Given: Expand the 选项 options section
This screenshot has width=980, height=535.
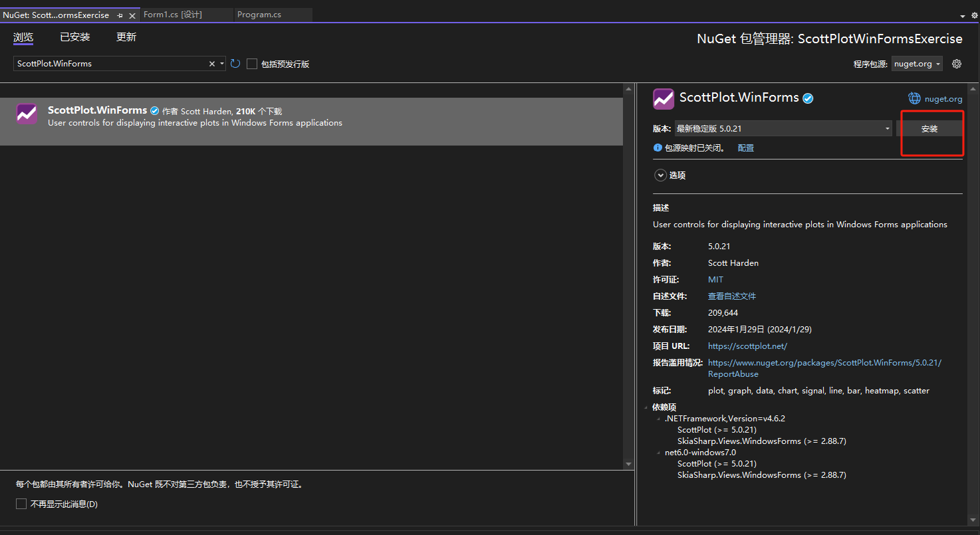Looking at the screenshot, I should pyautogui.click(x=660, y=175).
